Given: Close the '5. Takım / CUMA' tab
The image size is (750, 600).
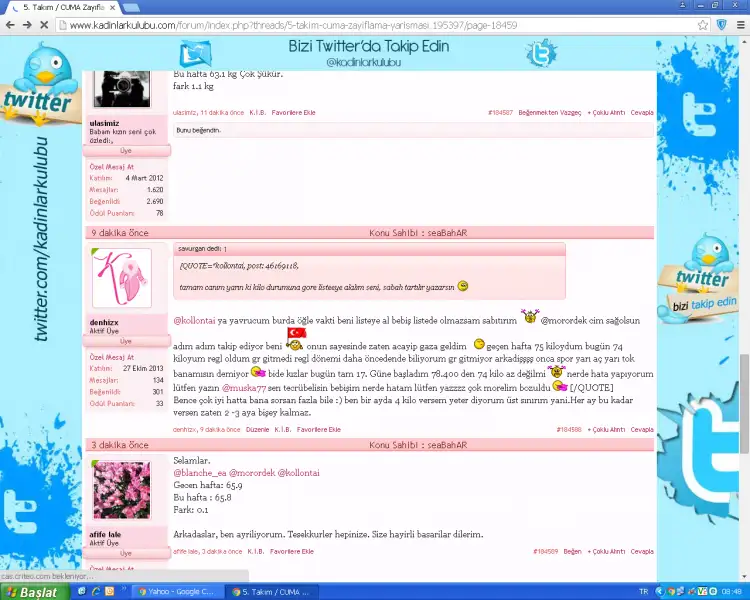Looking at the screenshot, I should tap(112, 8).
